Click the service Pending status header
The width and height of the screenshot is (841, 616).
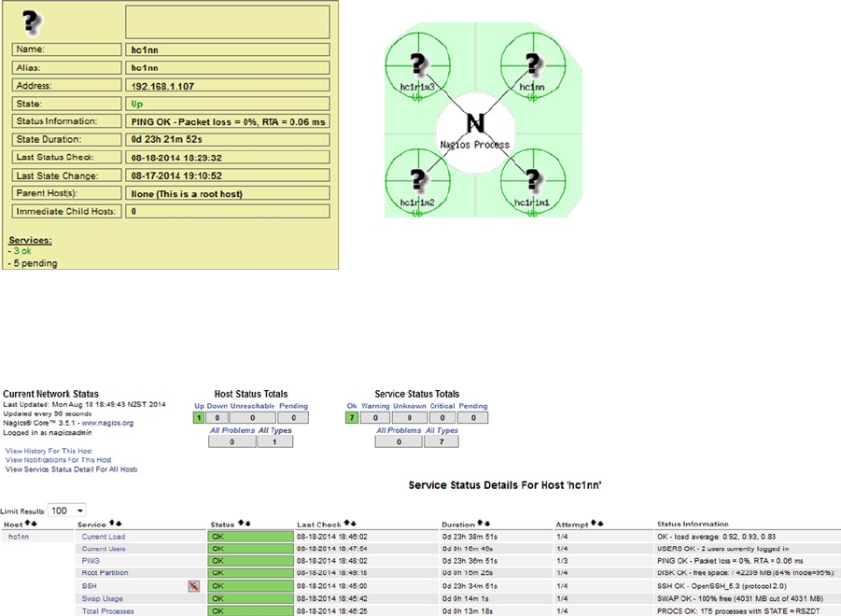(473, 406)
